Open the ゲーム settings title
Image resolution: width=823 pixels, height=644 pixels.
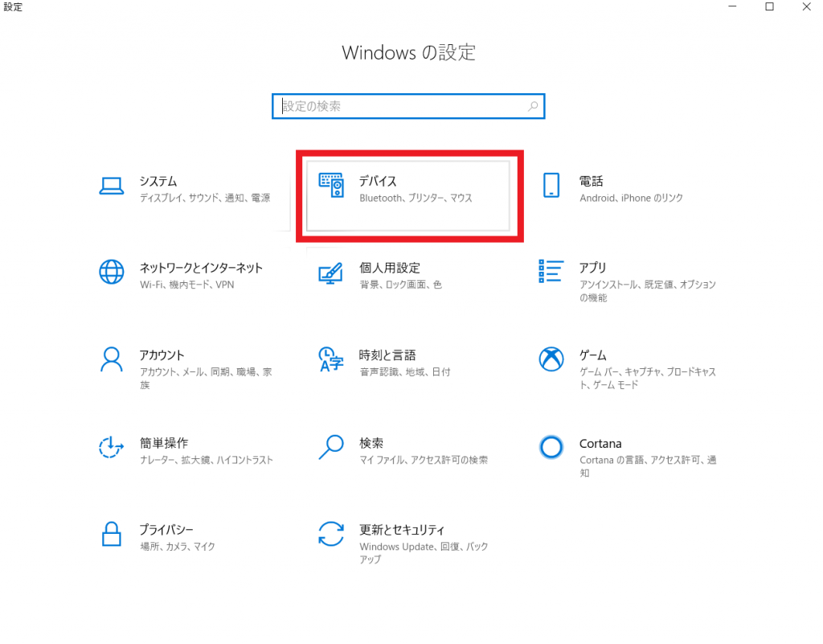pyautogui.click(x=592, y=355)
